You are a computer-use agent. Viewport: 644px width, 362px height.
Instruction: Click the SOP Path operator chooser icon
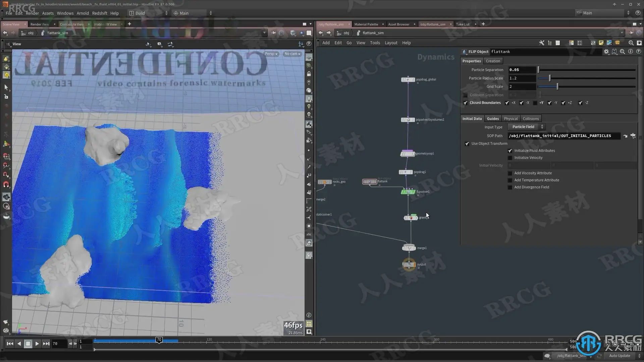click(x=633, y=136)
